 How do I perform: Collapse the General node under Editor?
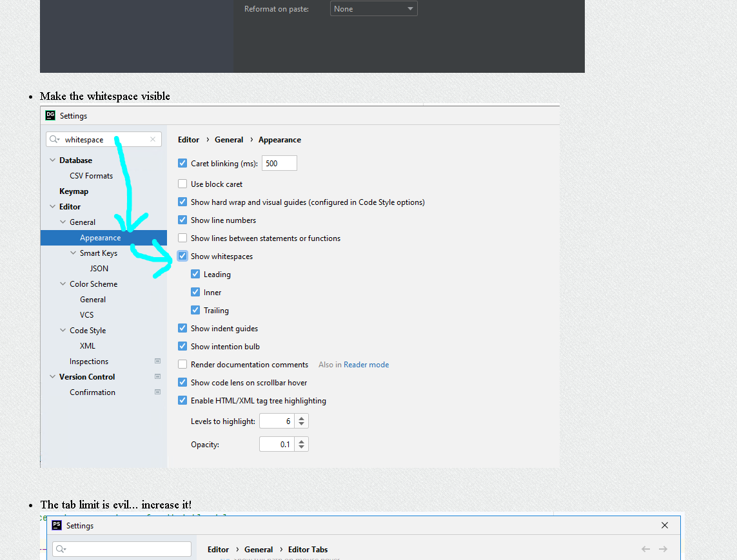[x=63, y=222]
